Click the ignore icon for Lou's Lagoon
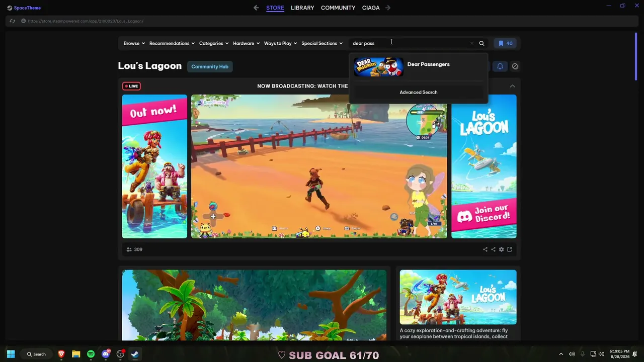Viewport: 644px width, 362px height. click(x=515, y=66)
